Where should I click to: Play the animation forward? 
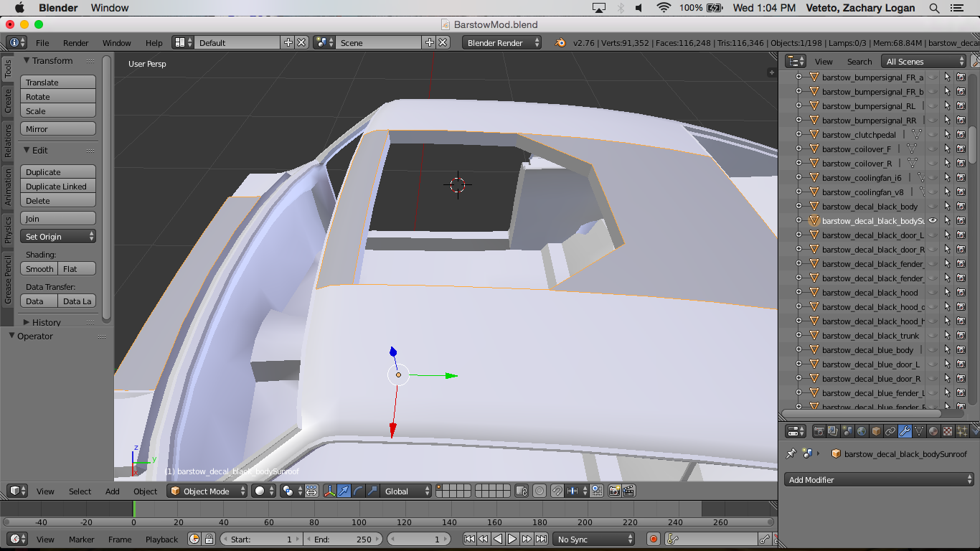pos(512,539)
